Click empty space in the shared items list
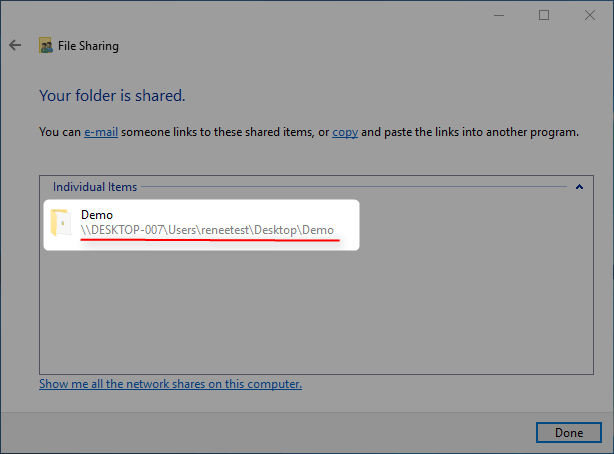The width and height of the screenshot is (614, 454). (x=300, y=320)
